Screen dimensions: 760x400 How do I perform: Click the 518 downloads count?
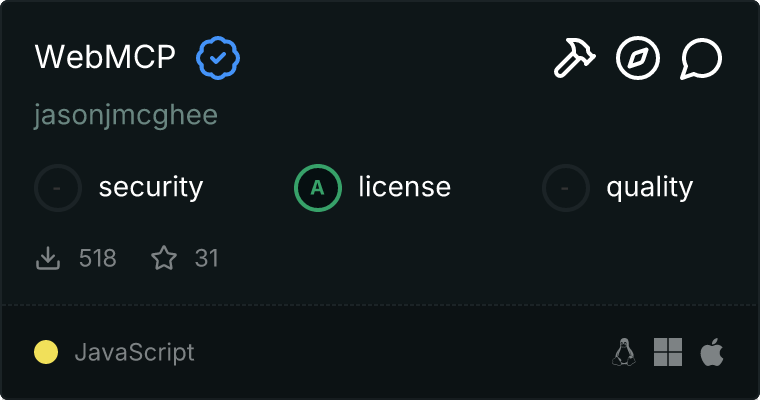click(x=98, y=259)
